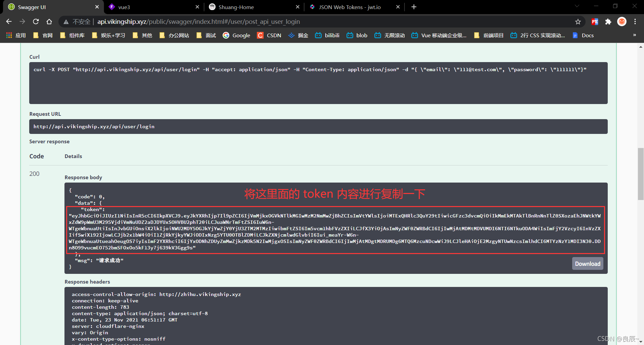Open the 前端项目 bookmark folder
644x345 pixels.
(489, 35)
